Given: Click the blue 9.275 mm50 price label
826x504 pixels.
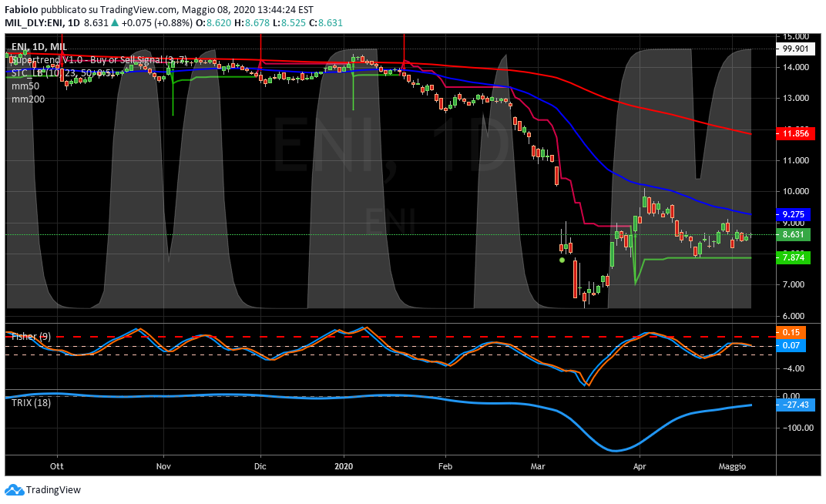Looking at the screenshot, I should (x=794, y=214).
